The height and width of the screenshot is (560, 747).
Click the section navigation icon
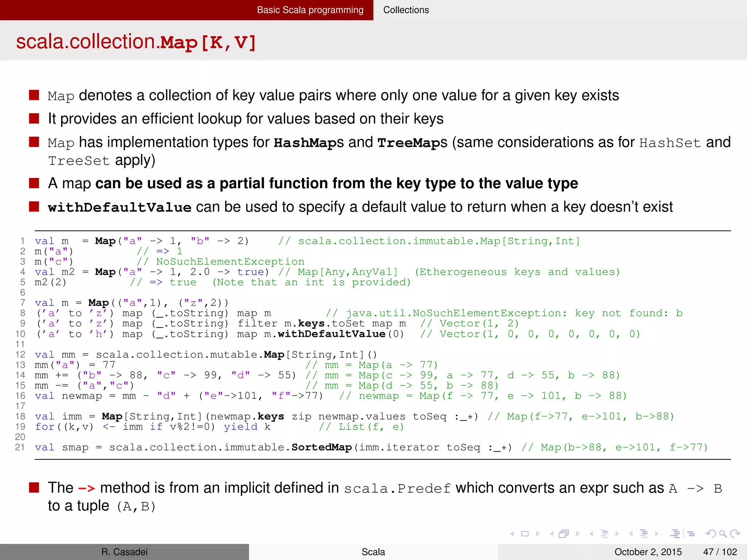(x=644, y=534)
